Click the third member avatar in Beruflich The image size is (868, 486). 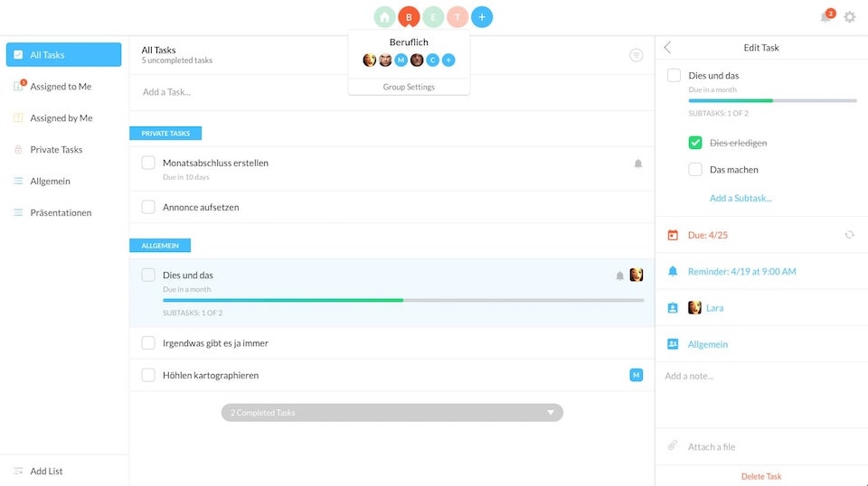pyautogui.click(x=401, y=60)
